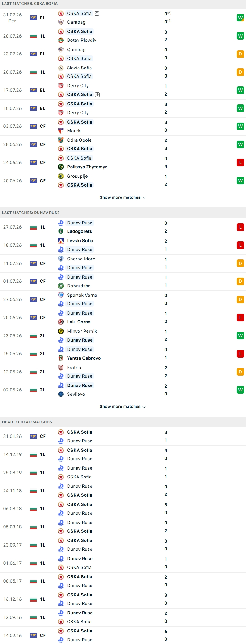Click the Fratria club crest
The width and height of the screenshot is (246, 644).
61,368
